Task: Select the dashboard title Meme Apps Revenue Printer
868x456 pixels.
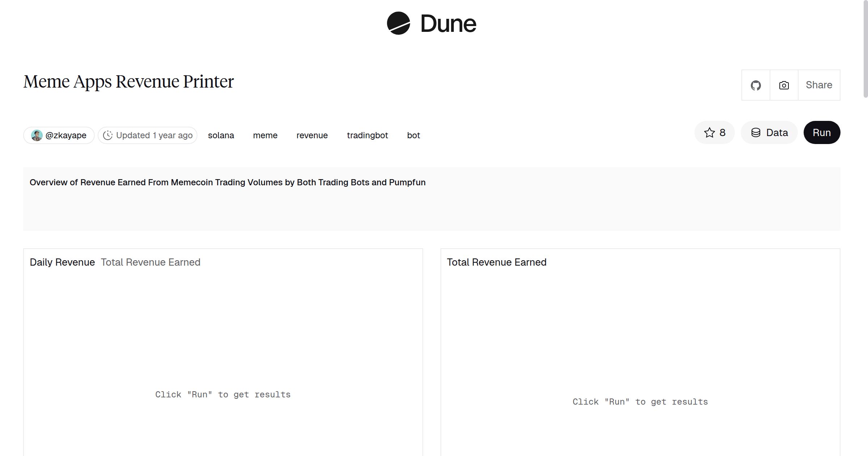Action: coord(128,81)
